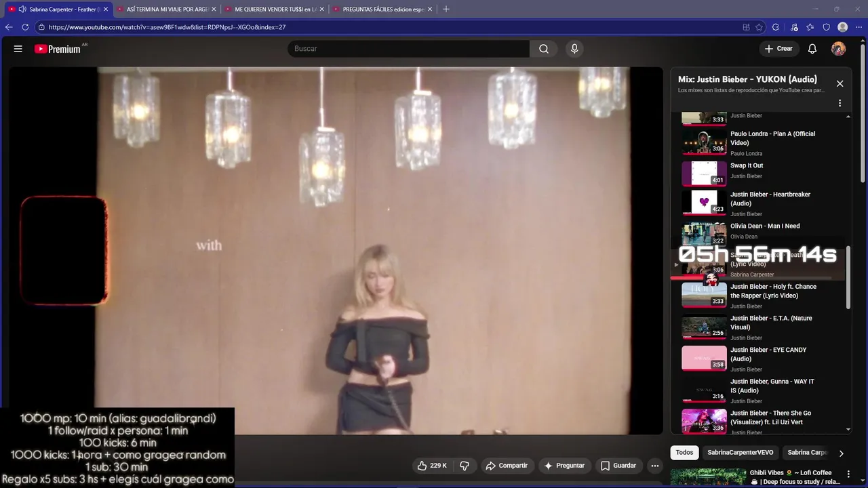Open favorites list icon
Viewport: 868px width, 488px height.
[x=810, y=27]
